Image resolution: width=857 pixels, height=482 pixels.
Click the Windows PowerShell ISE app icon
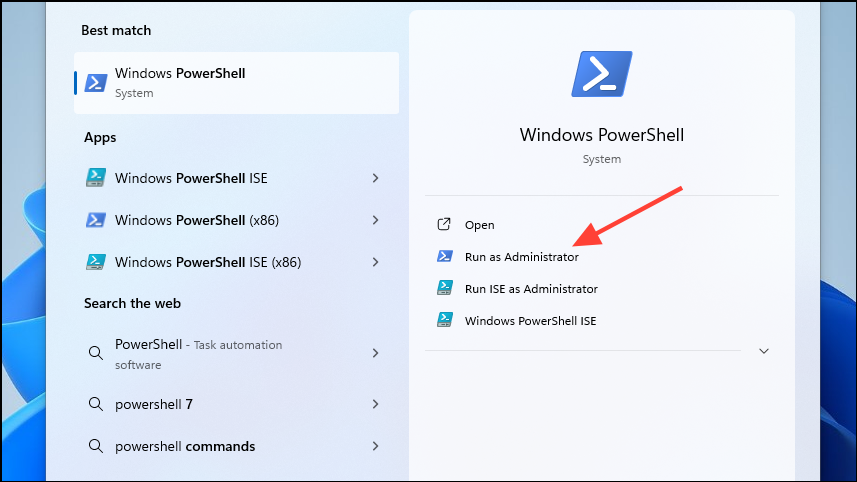click(96, 178)
